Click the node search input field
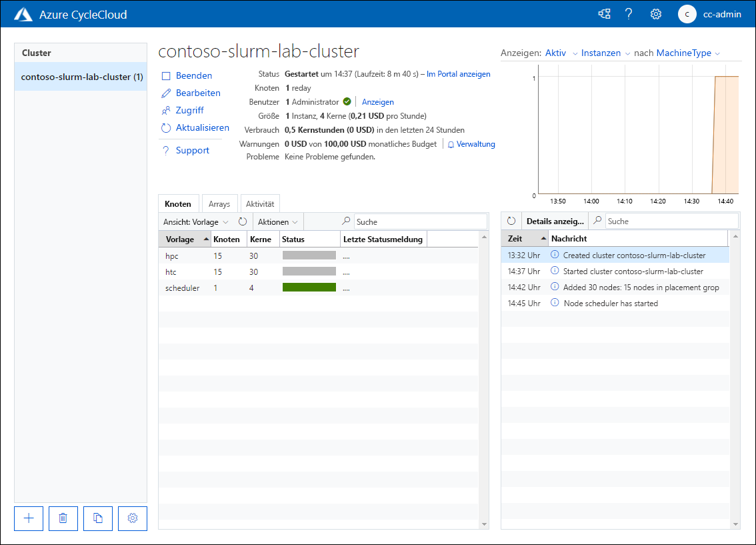Screen dimensions: 756x545 click(420, 221)
